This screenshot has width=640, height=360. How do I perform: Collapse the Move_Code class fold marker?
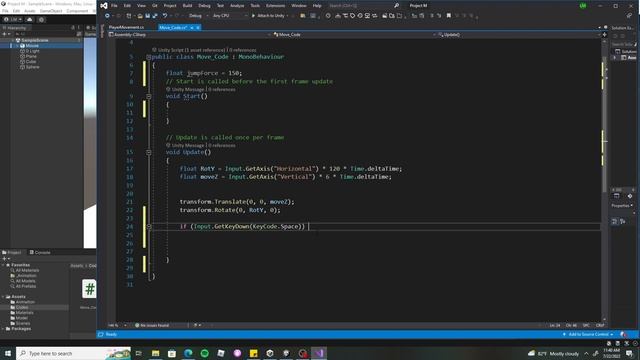(x=149, y=57)
